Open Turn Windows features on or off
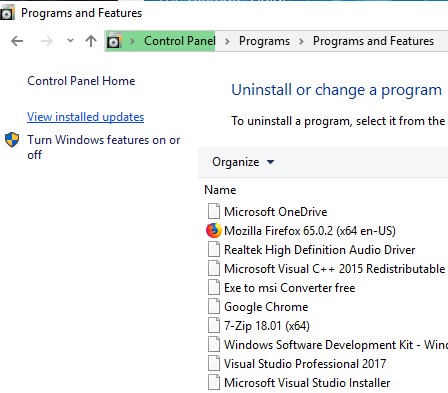The image size is (448, 393). [104, 147]
